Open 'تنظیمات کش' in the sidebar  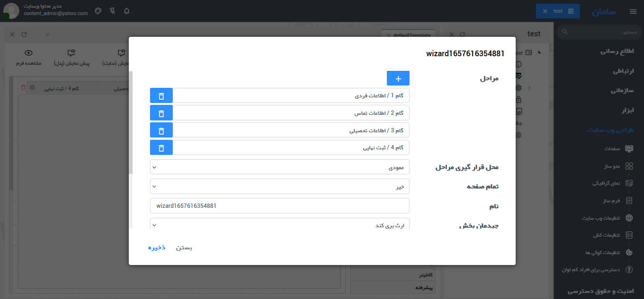click(x=606, y=235)
